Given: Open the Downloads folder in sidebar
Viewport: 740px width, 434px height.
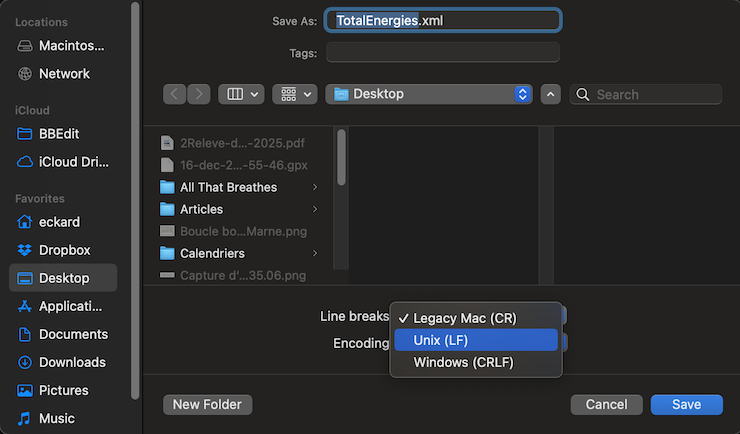Looking at the screenshot, I should click(x=26, y=362).
